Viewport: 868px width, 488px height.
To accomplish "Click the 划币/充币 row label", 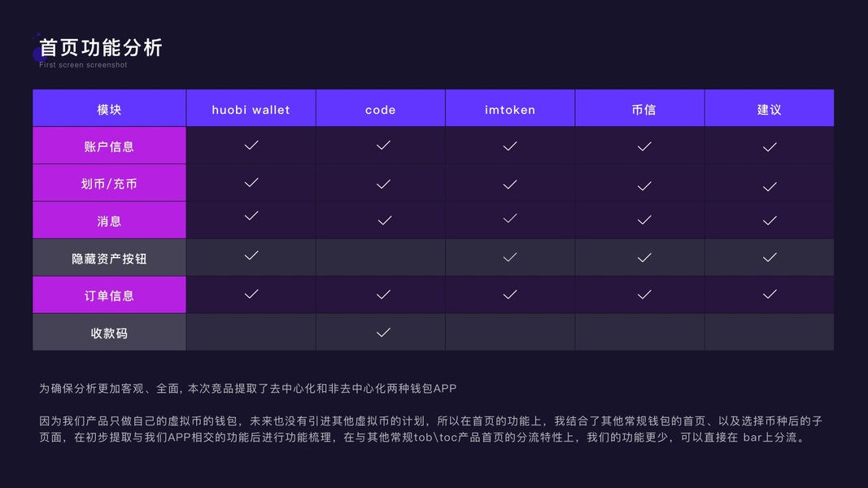I will (x=109, y=184).
